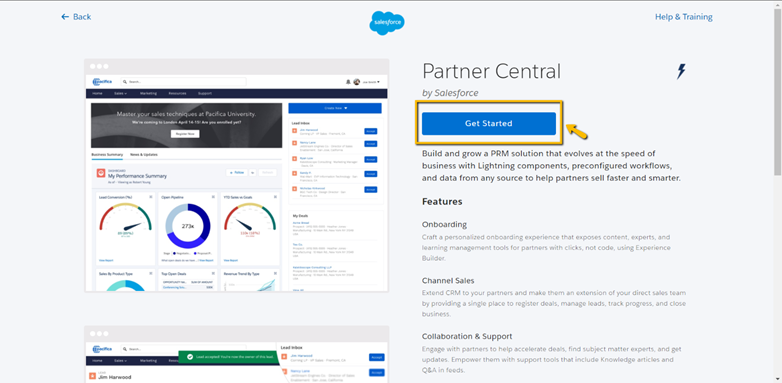Click the "Collaboration & Support" feature heading

pyautogui.click(x=467, y=337)
